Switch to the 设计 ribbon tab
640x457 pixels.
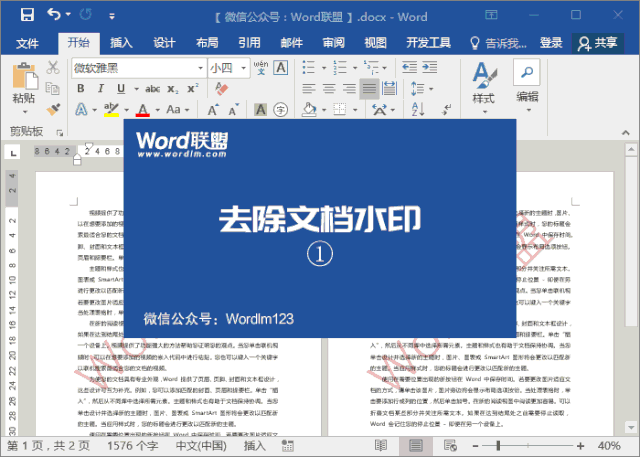(164, 42)
